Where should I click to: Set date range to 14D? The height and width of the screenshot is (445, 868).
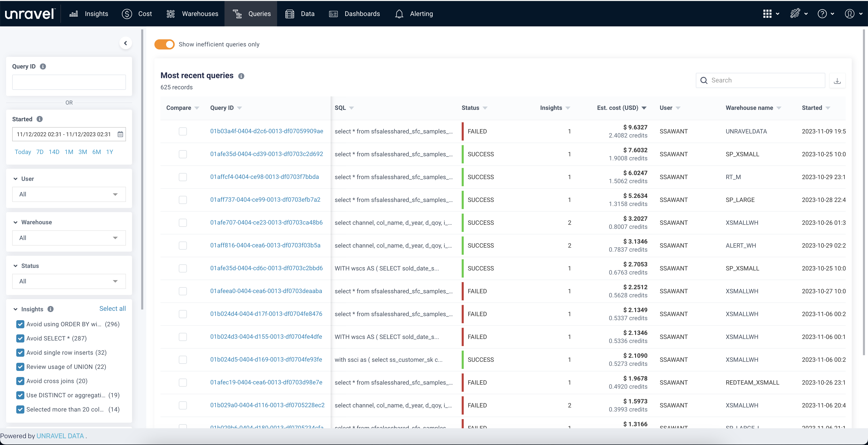click(x=54, y=152)
